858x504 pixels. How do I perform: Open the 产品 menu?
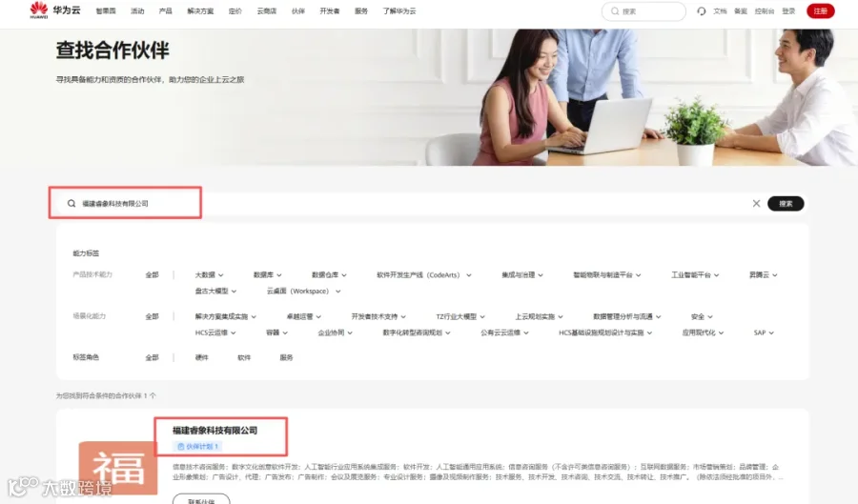(165, 10)
